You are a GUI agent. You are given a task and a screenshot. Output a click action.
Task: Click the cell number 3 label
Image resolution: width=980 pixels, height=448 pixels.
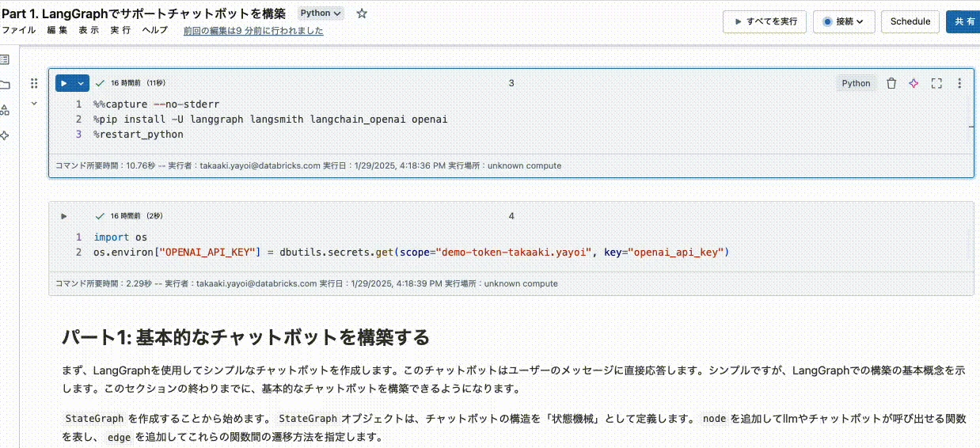pyautogui.click(x=511, y=83)
